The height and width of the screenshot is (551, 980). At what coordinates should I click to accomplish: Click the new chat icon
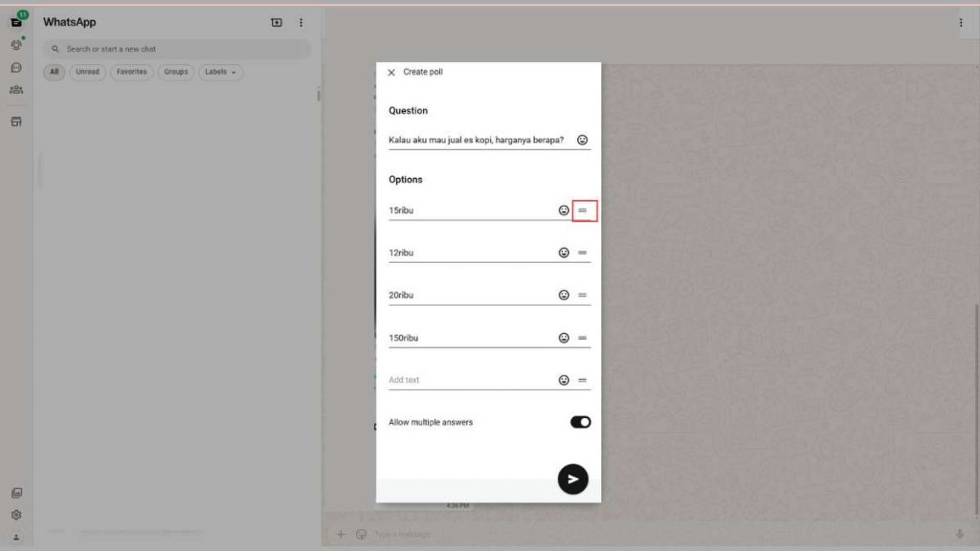[277, 22]
